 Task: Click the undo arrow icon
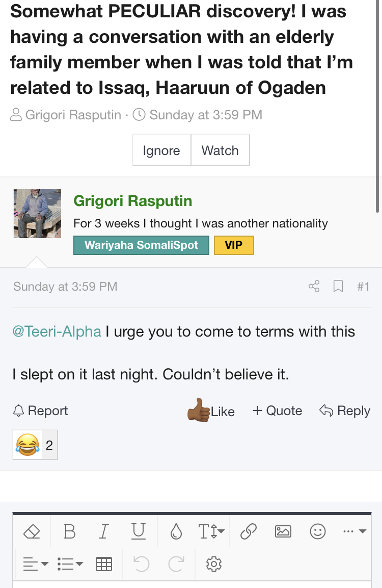(x=141, y=564)
